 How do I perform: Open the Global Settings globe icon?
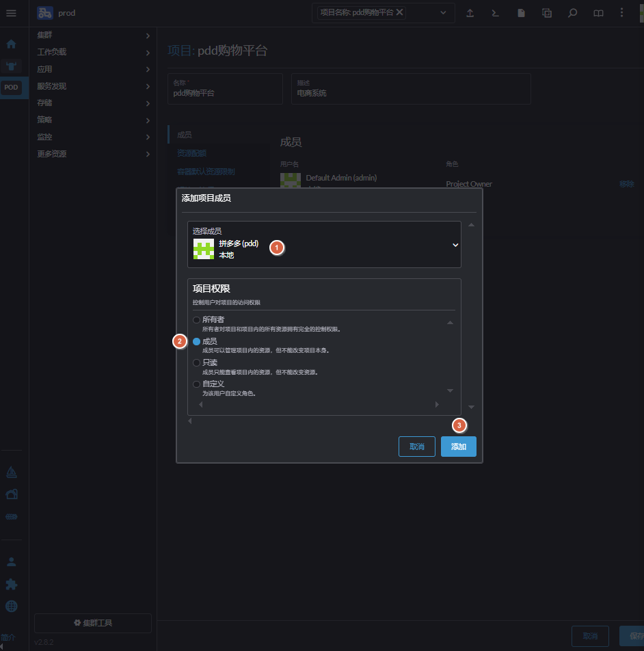click(11, 606)
